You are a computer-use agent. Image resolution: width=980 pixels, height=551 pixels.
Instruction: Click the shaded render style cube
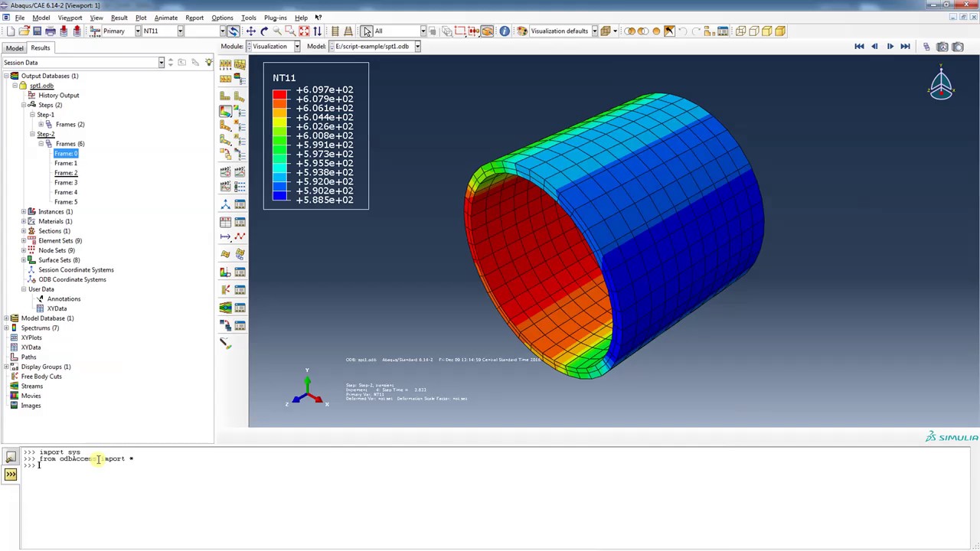(779, 31)
